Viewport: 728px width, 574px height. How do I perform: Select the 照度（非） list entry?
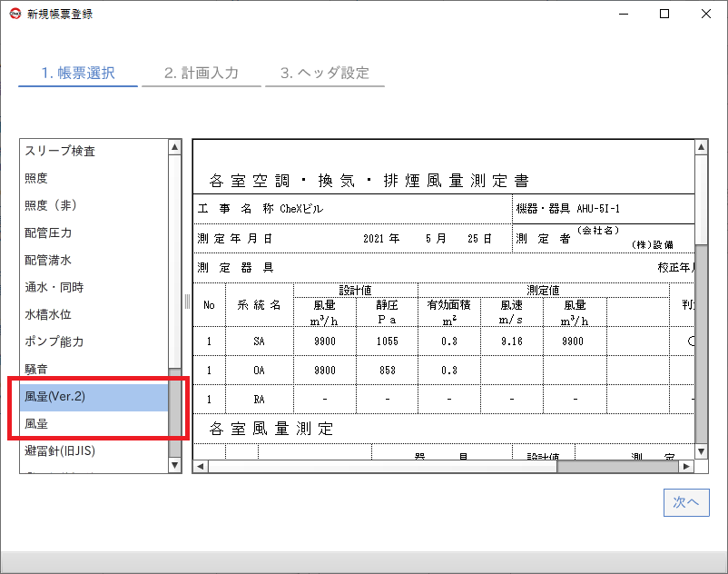pos(48,206)
